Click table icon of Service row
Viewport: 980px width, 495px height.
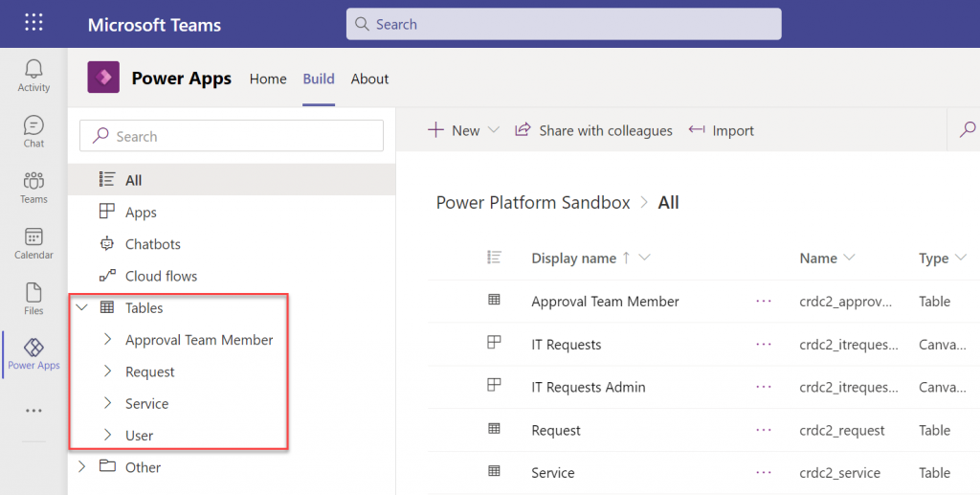point(494,471)
